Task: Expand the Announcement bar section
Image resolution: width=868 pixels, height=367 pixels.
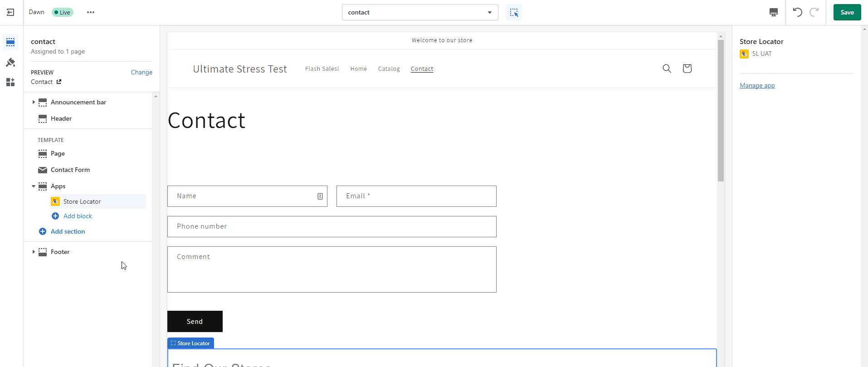Action: (x=34, y=102)
